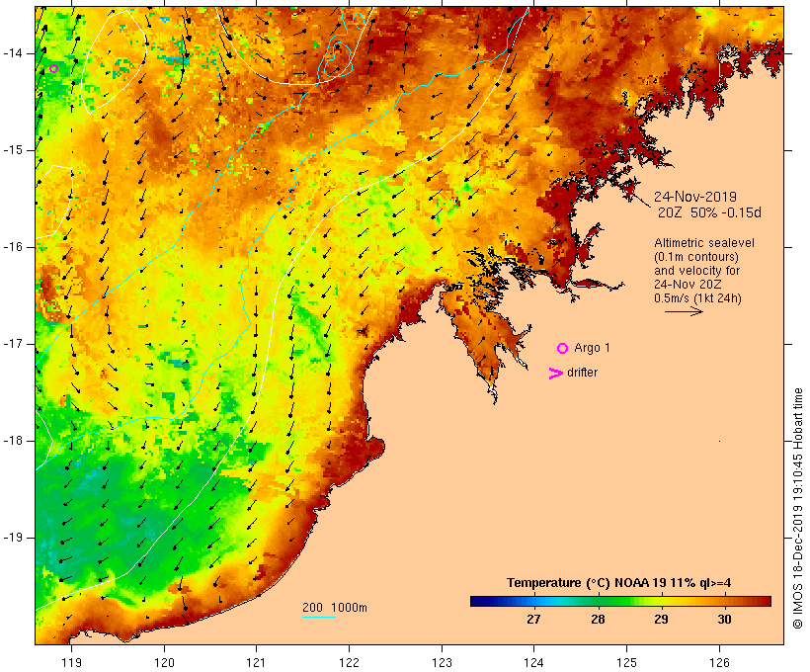Viewport: 810px width, 672px height.
Task: Click the longitude axis label '123'
Action: tap(442, 662)
